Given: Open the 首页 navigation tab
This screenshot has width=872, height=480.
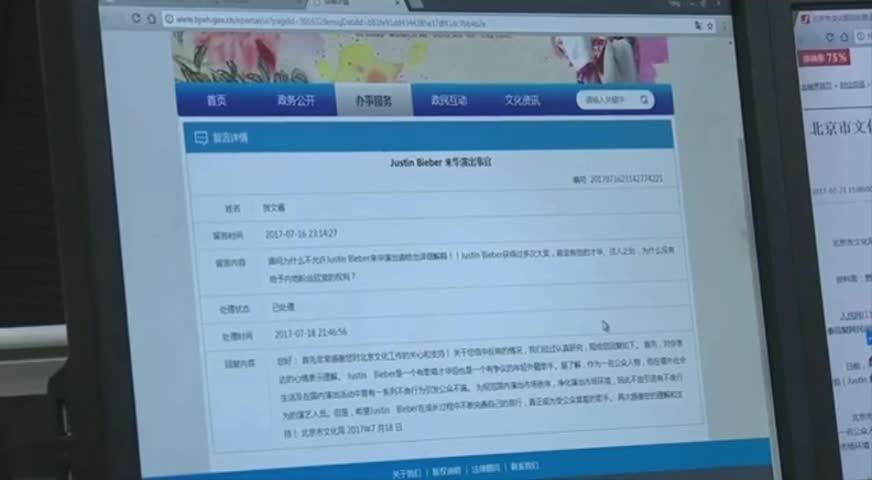Looking at the screenshot, I should coord(217,100).
